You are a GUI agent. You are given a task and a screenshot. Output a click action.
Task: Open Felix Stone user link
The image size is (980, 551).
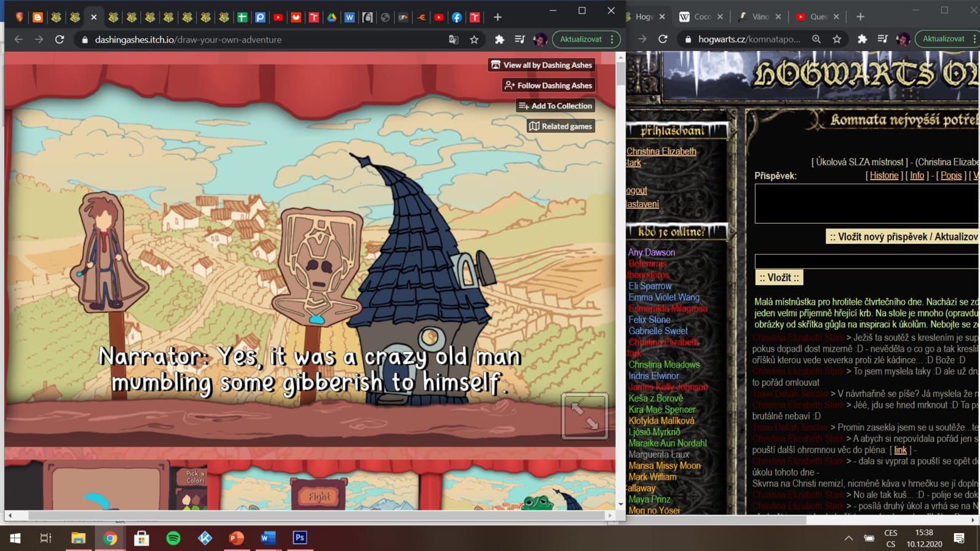649,320
